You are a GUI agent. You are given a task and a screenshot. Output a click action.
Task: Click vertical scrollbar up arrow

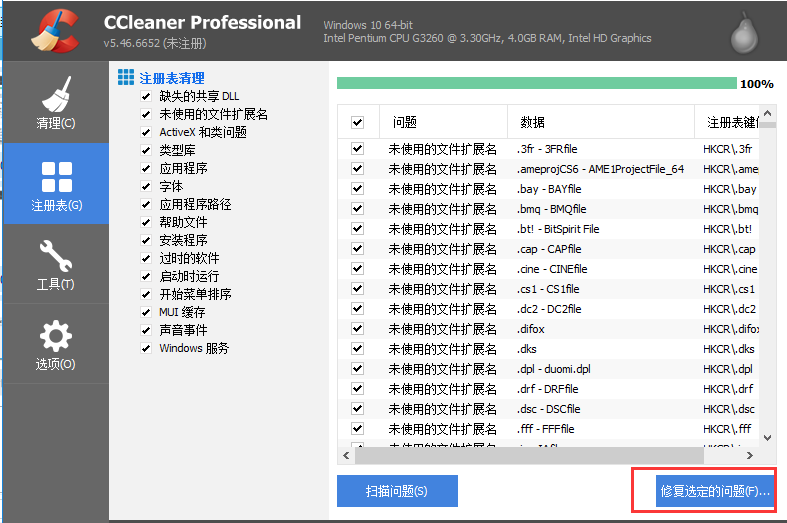767,113
